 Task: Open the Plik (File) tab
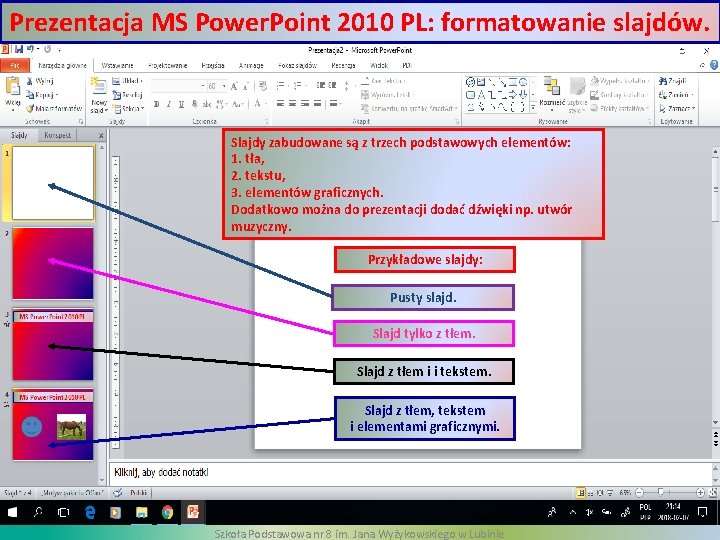[x=15, y=66]
